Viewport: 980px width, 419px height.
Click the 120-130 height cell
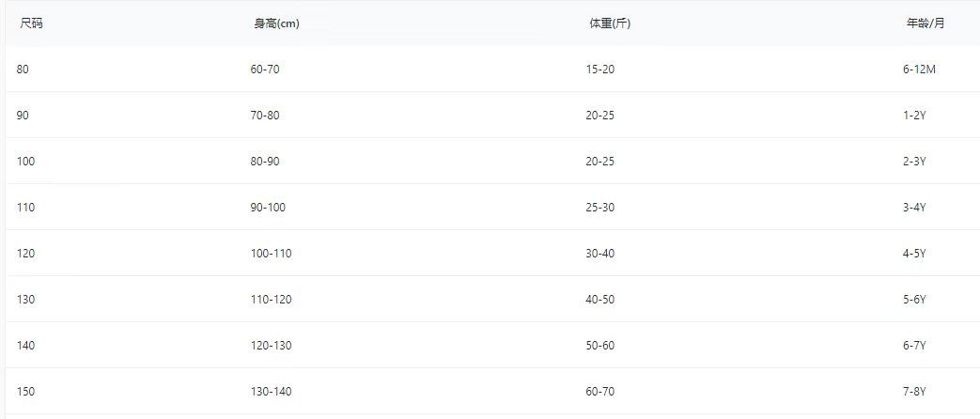click(271, 346)
